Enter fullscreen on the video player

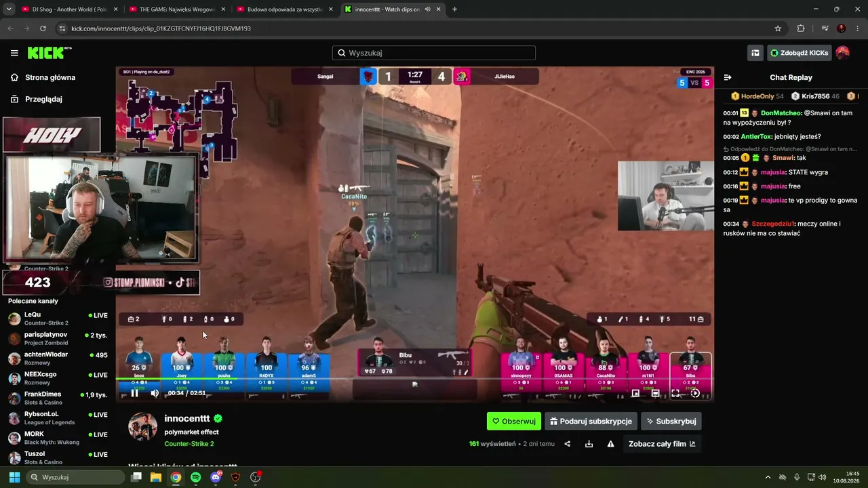[x=675, y=393]
